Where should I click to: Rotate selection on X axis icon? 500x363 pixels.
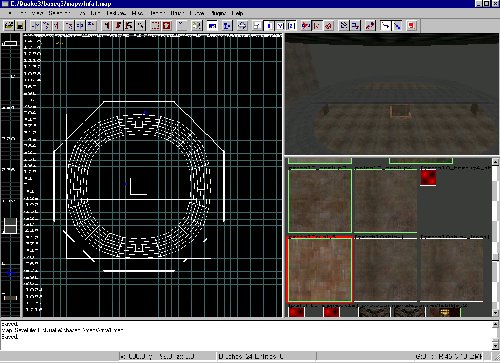pos(47,26)
